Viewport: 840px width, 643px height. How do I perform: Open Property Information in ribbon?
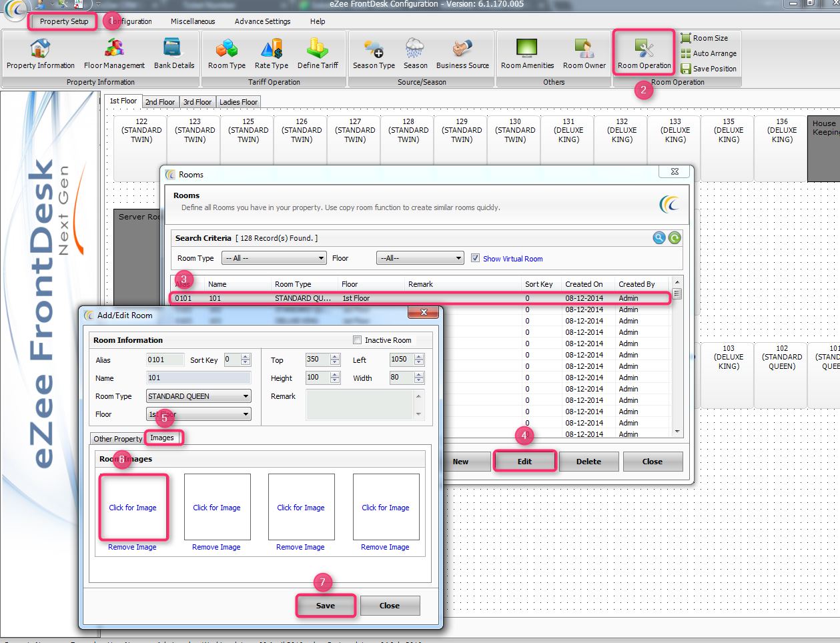point(40,53)
